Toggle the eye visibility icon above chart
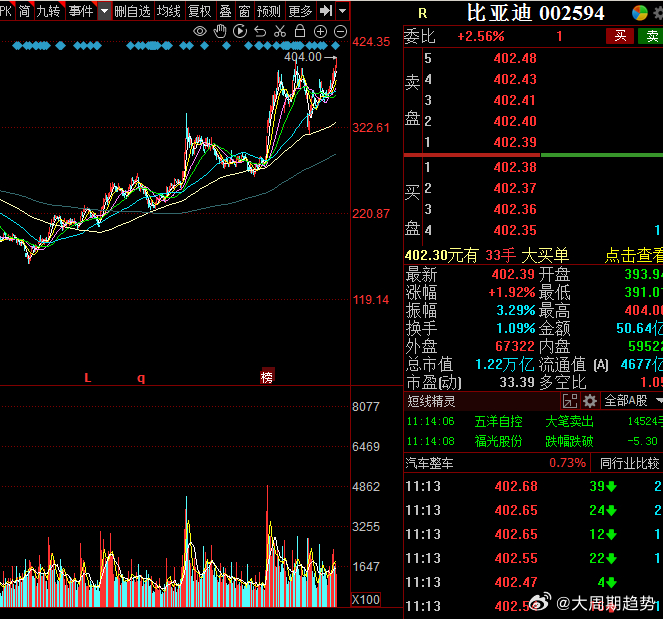Screen dimensions: 663x619 (x=200, y=31)
